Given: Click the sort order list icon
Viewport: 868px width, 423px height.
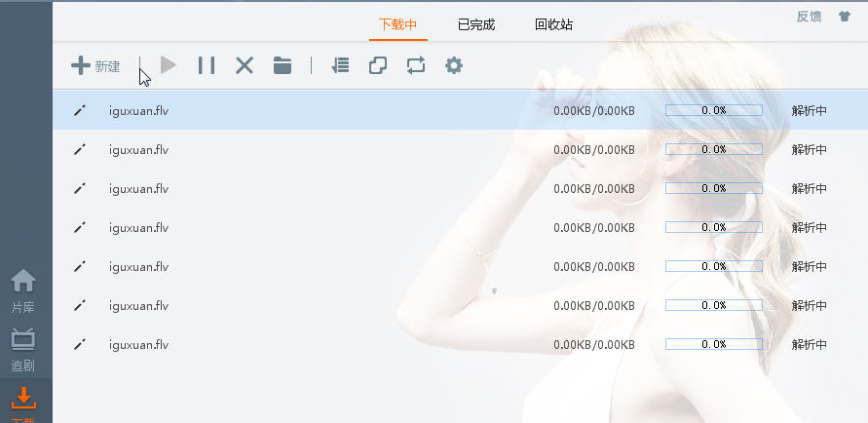Looking at the screenshot, I should coord(340,65).
